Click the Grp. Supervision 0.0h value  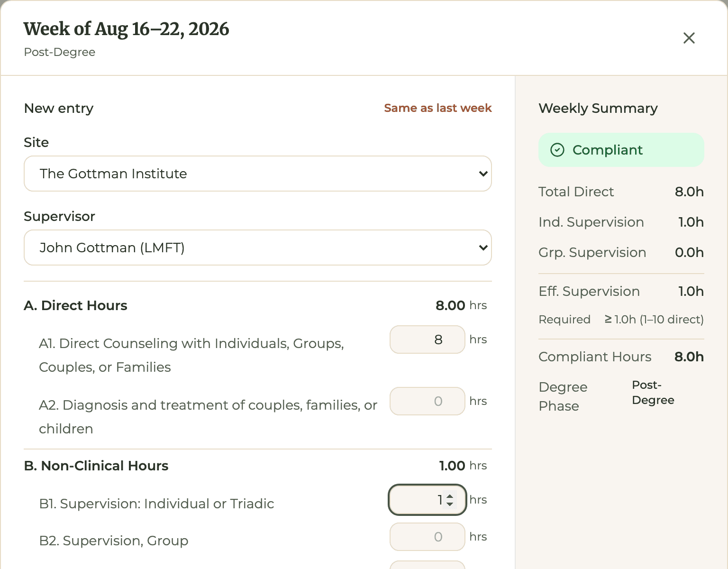click(x=689, y=252)
